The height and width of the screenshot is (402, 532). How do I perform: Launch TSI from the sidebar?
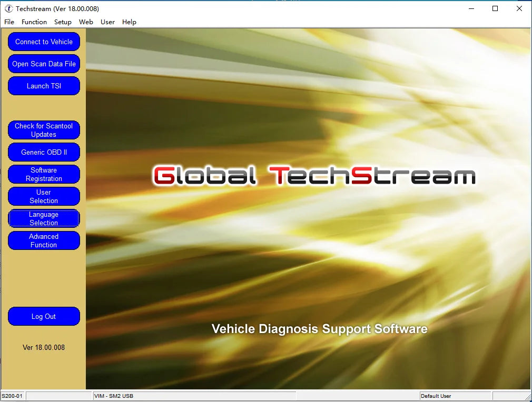click(x=44, y=86)
